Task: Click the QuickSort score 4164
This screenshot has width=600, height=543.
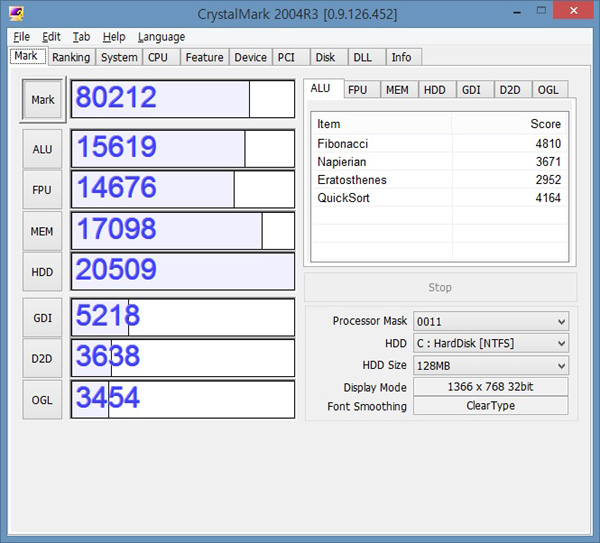Action: click(548, 198)
